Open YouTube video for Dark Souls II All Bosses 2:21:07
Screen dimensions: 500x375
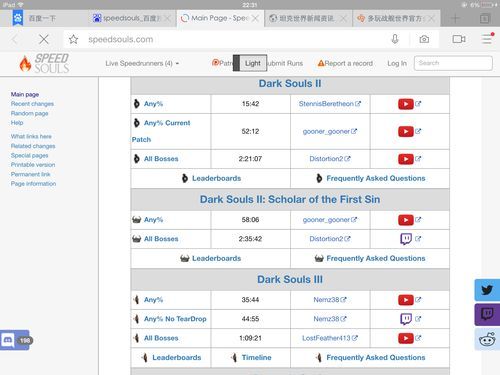point(405,159)
